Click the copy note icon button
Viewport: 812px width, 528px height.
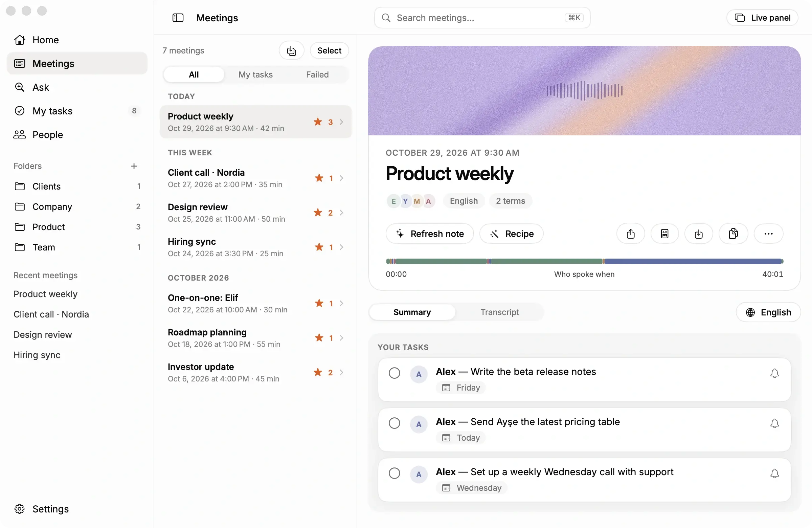click(733, 234)
